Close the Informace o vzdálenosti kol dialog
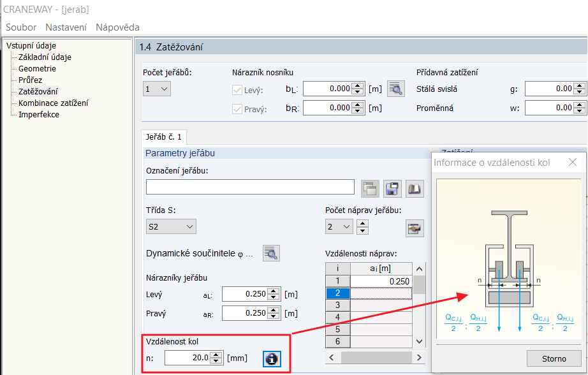 click(572, 162)
